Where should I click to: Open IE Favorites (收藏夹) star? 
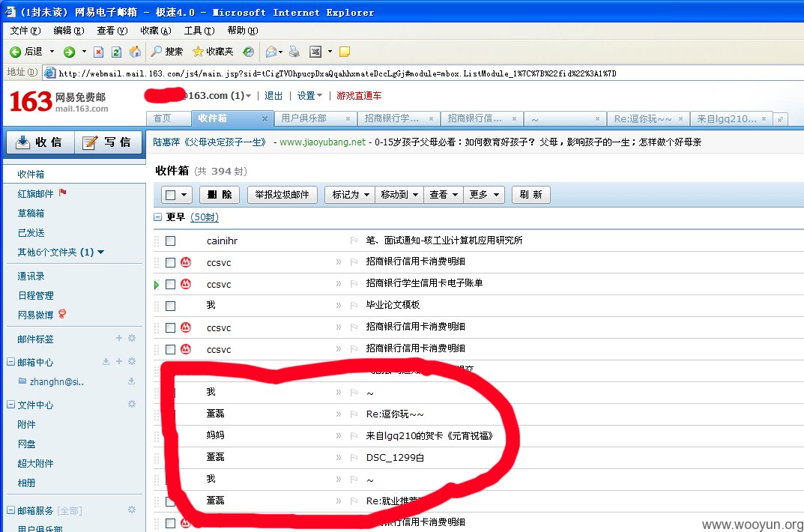(x=212, y=52)
